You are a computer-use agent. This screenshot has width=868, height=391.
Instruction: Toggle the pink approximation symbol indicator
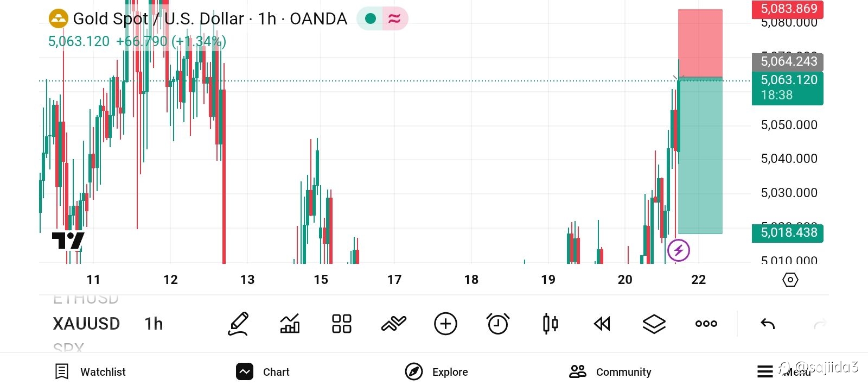click(x=394, y=19)
